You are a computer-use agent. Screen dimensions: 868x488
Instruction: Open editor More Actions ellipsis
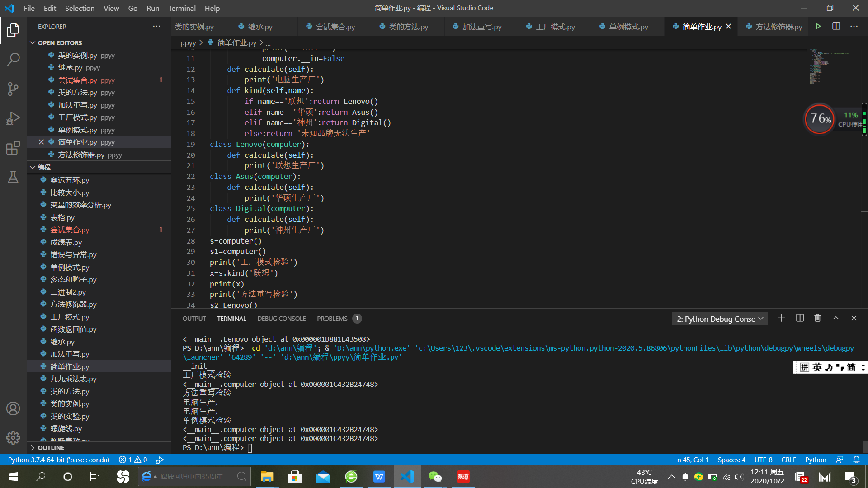point(854,27)
